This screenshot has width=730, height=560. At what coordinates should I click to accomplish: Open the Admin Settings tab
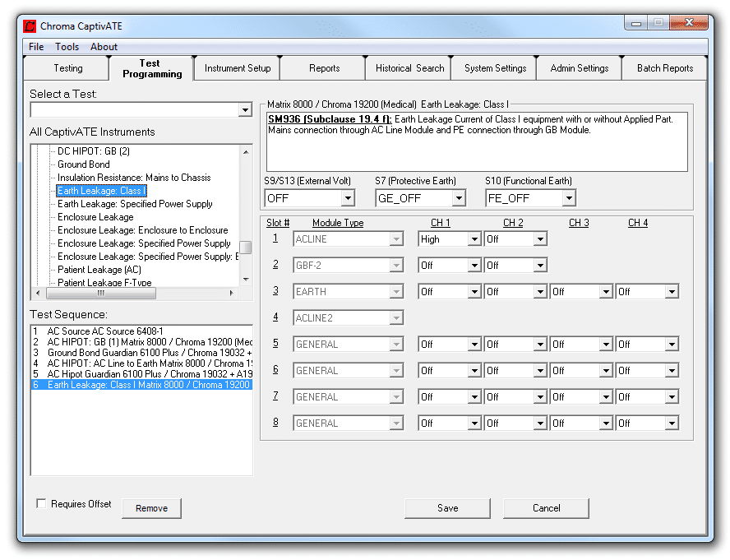[580, 68]
